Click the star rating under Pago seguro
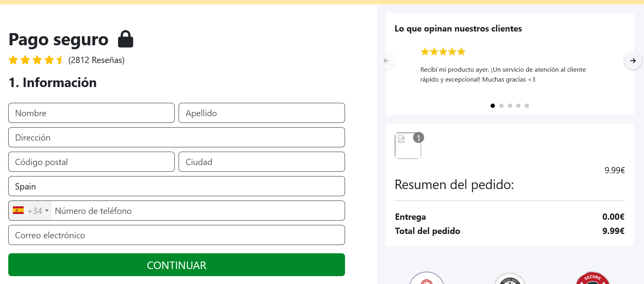 (x=36, y=60)
